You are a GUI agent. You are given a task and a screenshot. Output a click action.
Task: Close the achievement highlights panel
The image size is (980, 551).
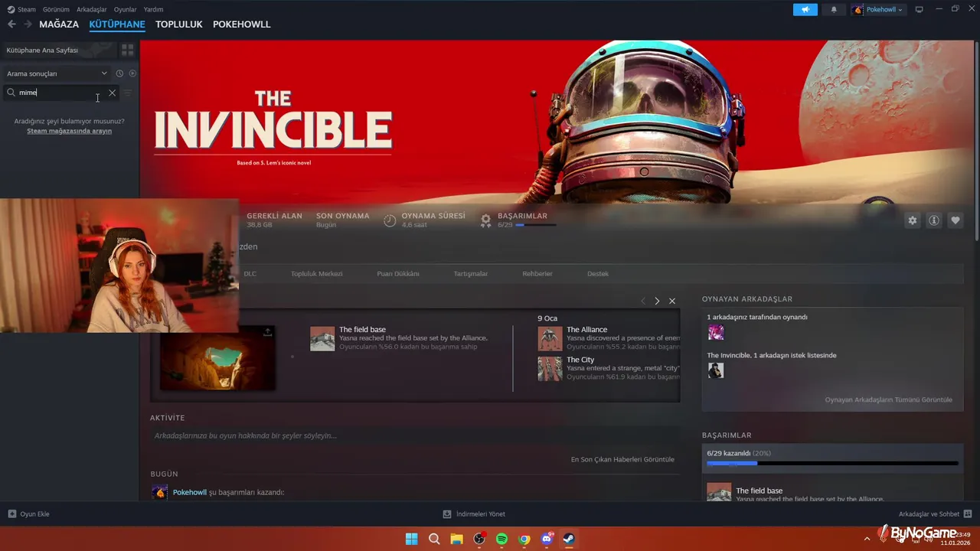672,301
